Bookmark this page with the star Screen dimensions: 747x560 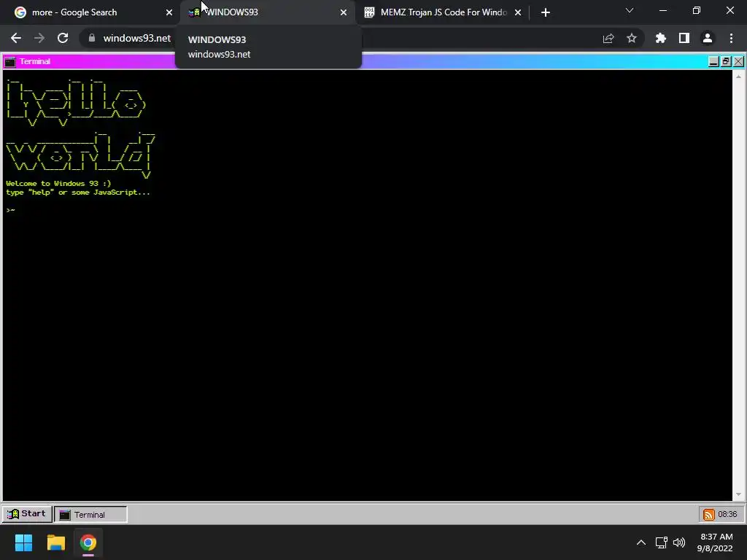632,38
